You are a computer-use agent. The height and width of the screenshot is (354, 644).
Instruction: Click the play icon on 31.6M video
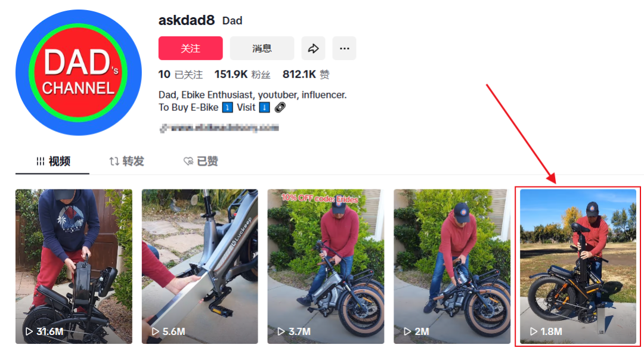click(29, 331)
